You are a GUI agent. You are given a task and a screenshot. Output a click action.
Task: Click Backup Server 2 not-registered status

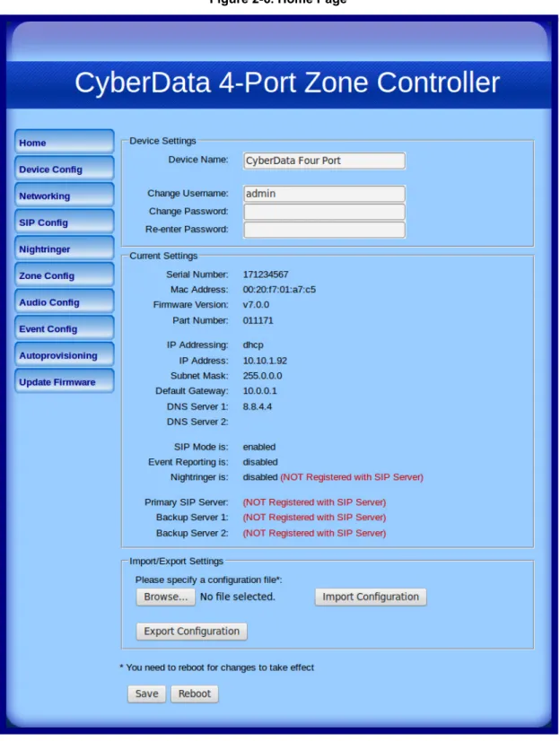(x=314, y=533)
